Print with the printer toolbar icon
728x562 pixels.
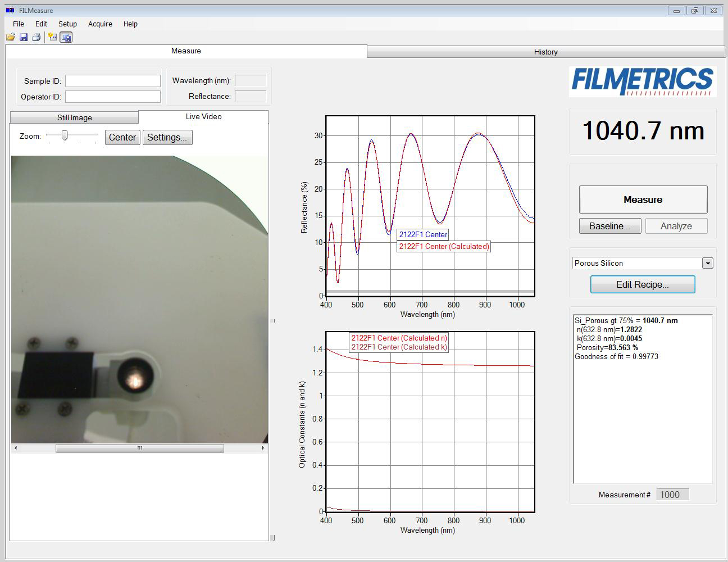click(x=37, y=37)
